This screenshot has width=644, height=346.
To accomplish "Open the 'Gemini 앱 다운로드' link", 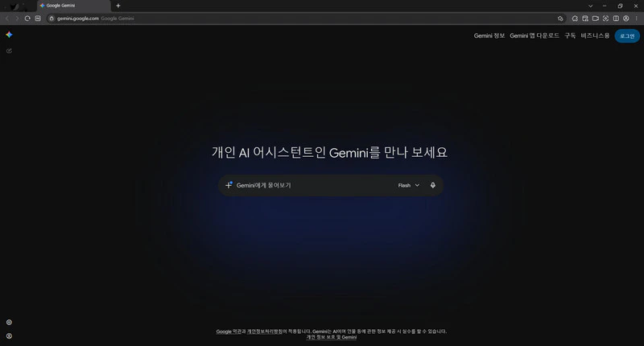I will tap(535, 35).
